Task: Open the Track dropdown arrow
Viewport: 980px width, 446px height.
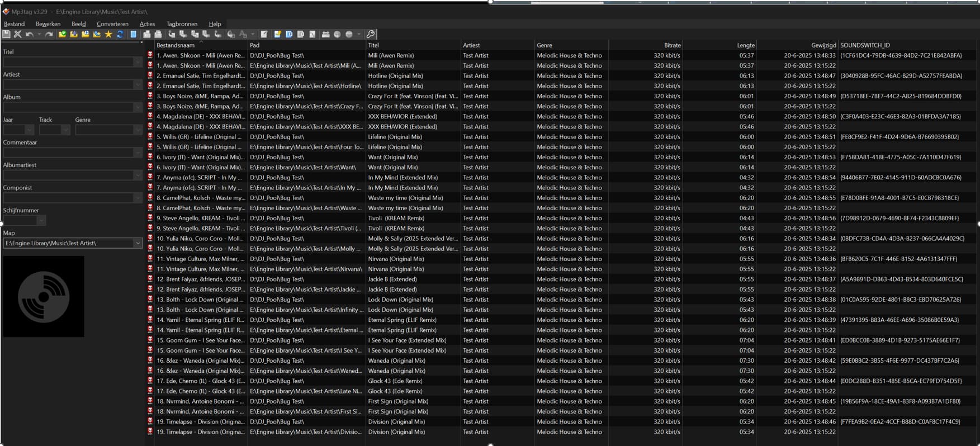Action: coord(65,130)
